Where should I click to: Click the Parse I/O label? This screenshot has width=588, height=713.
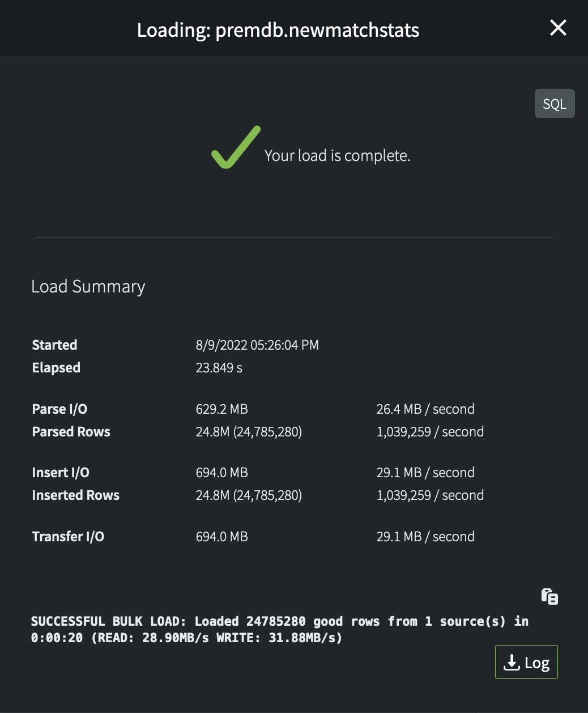pyautogui.click(x=59, y=409)
